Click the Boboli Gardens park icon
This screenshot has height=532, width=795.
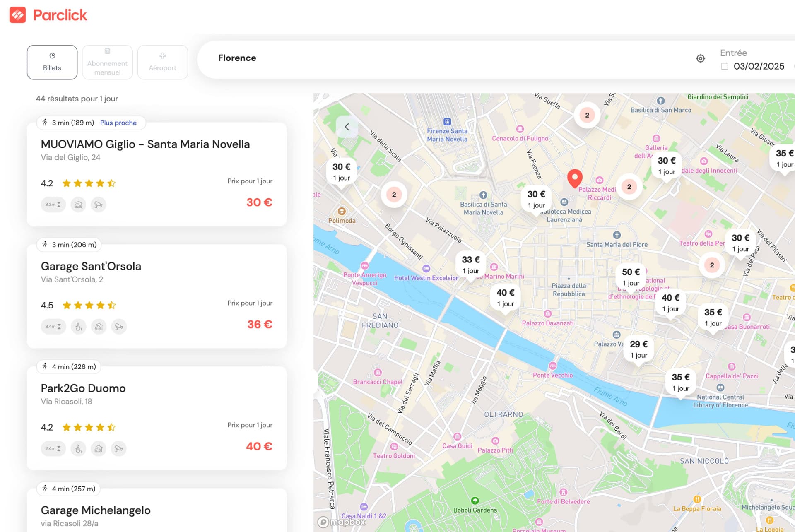(475, 501)
